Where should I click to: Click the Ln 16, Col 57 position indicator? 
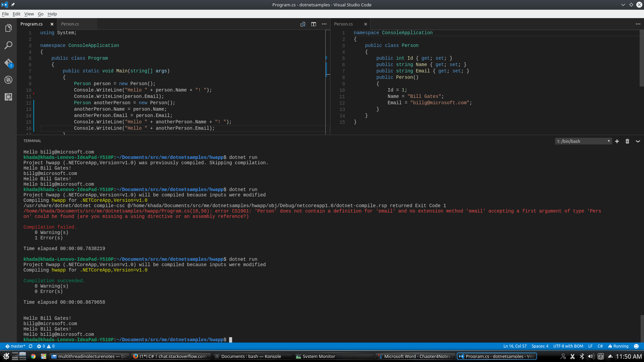click(515, 346)
